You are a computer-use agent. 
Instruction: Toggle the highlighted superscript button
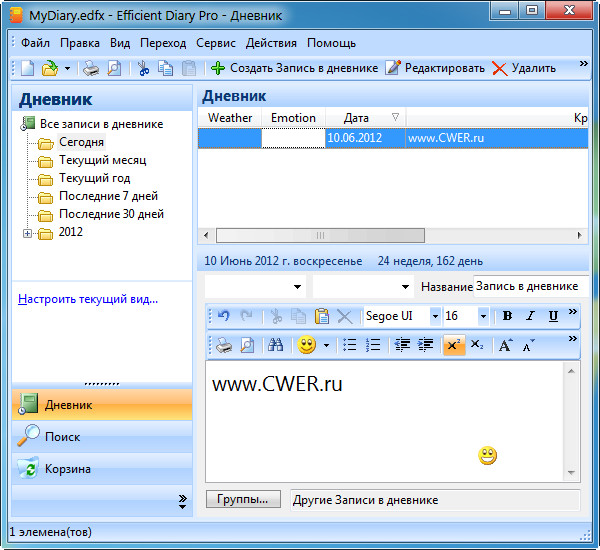click(454, 345)
